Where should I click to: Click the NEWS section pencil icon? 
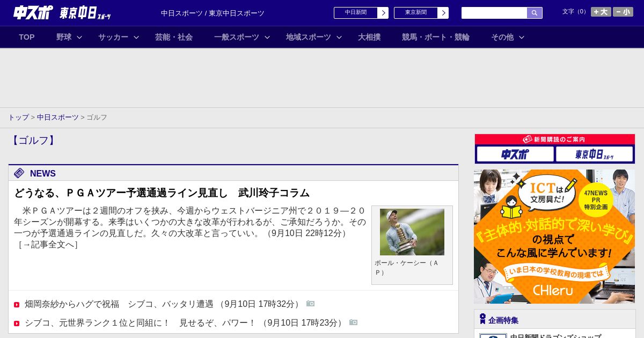pyautogui.click(x=19, y=173)
